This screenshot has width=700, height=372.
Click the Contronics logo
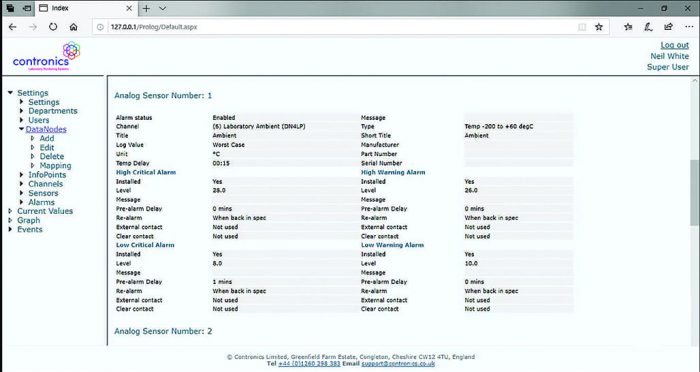click(x=47, y=56)
